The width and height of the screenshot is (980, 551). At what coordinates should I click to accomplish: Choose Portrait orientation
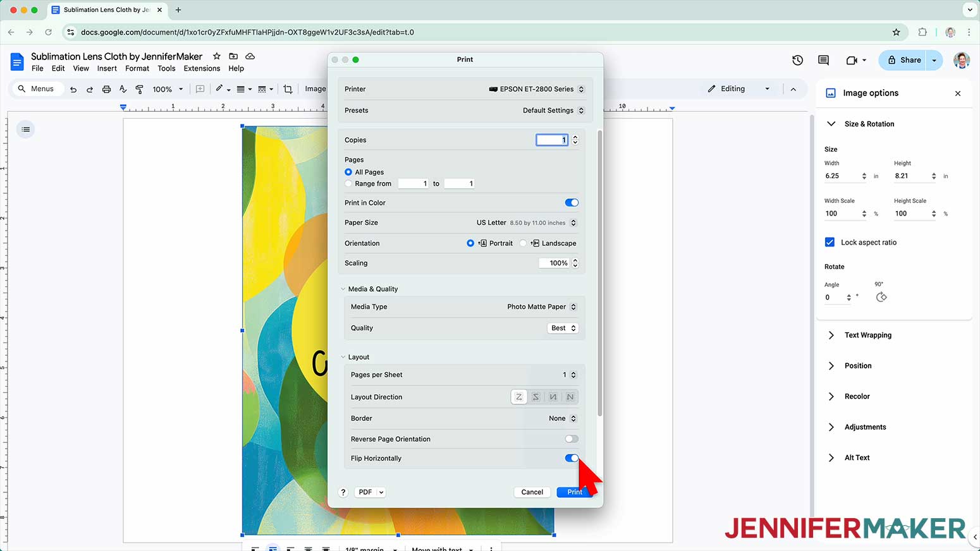(470, 243)
